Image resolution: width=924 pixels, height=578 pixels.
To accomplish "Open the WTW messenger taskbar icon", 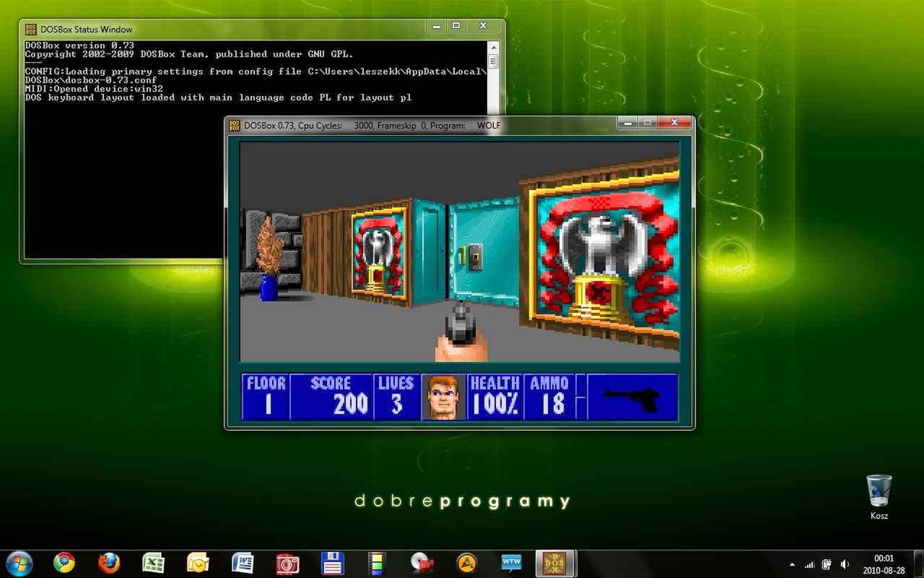I will pyautogui.click(x=511, y=563).
